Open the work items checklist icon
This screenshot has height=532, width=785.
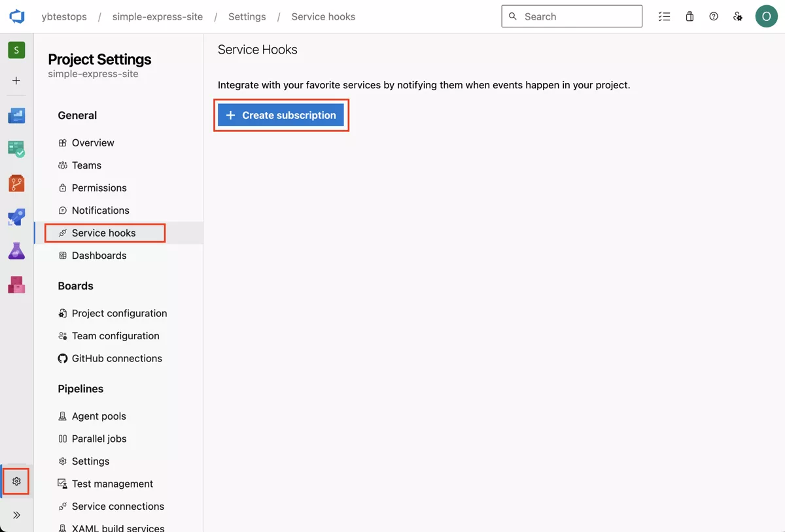[664, 16]
